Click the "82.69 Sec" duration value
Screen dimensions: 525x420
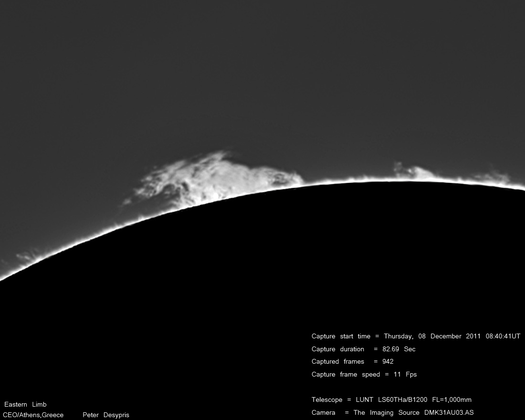(x=399, y=349)
